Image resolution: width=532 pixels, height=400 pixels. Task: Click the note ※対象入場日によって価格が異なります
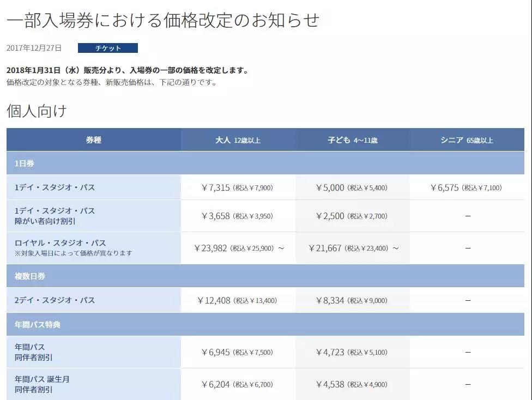coord(73,253)
